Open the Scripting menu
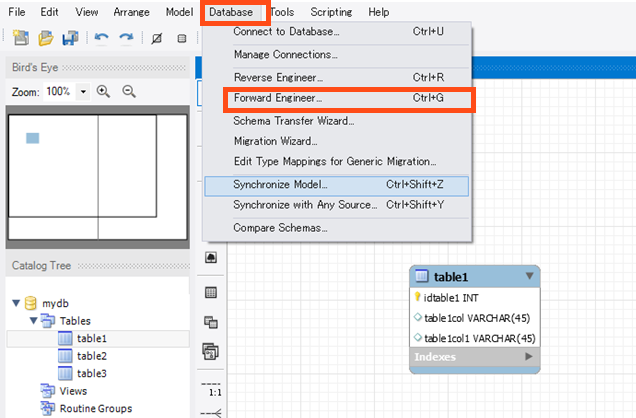The height and width of the screenshot is (418, 636). tap(331, 12)
